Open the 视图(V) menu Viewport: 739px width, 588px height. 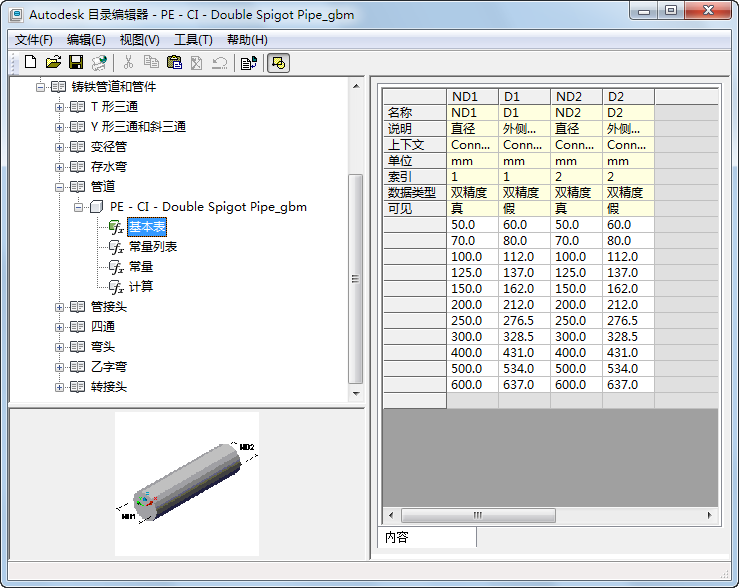coord(140,40)
